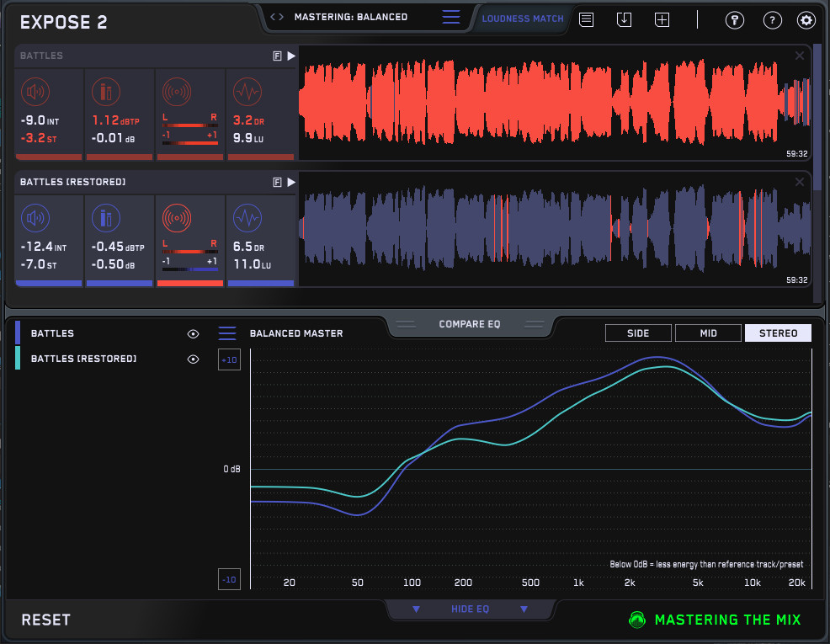Open the Balanced Master reference menu

pyautogui.click(x=227, y=333)
